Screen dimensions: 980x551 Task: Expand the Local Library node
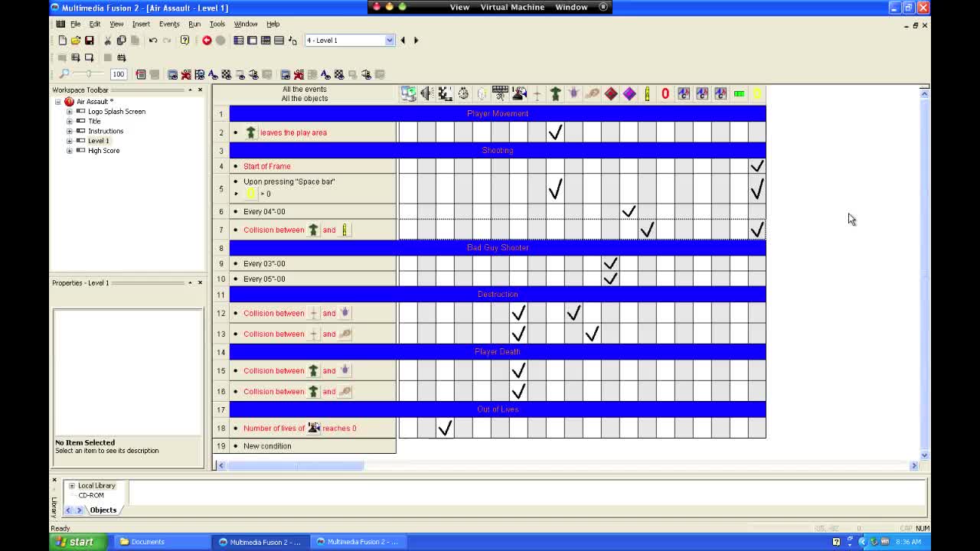tap(72, 486)
